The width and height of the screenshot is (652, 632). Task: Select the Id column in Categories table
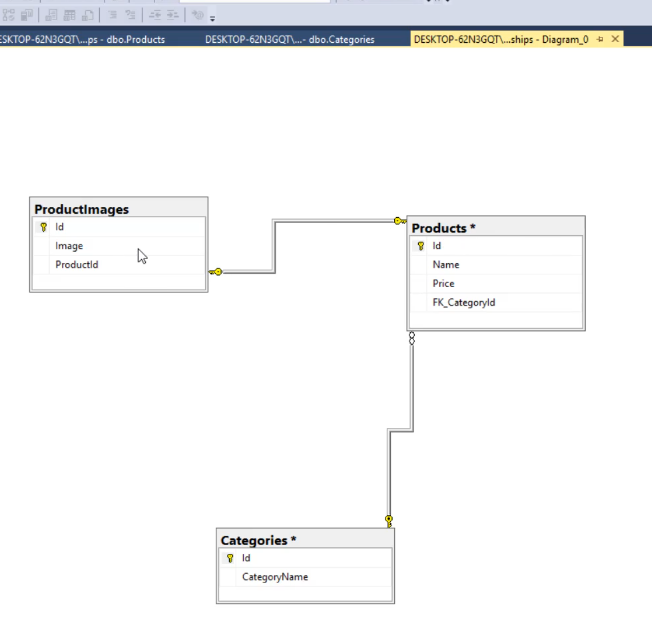tap(305, 558)
